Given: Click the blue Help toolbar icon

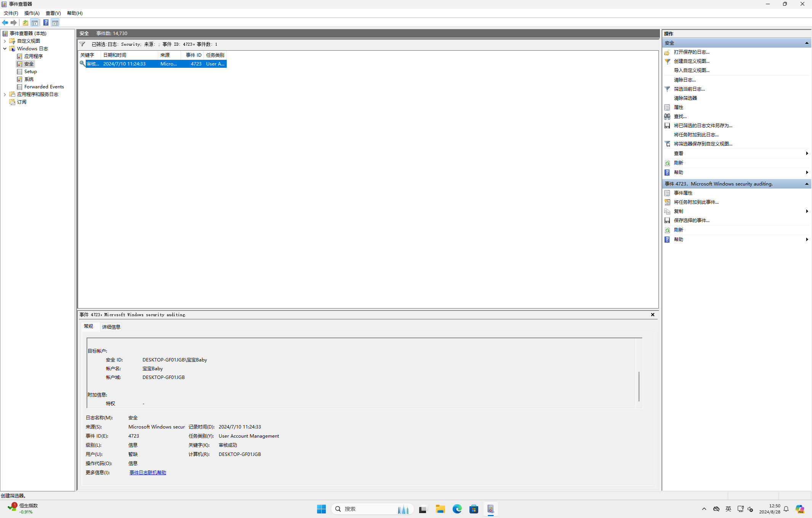Looking at the screenshot, I should coord(46,23).
